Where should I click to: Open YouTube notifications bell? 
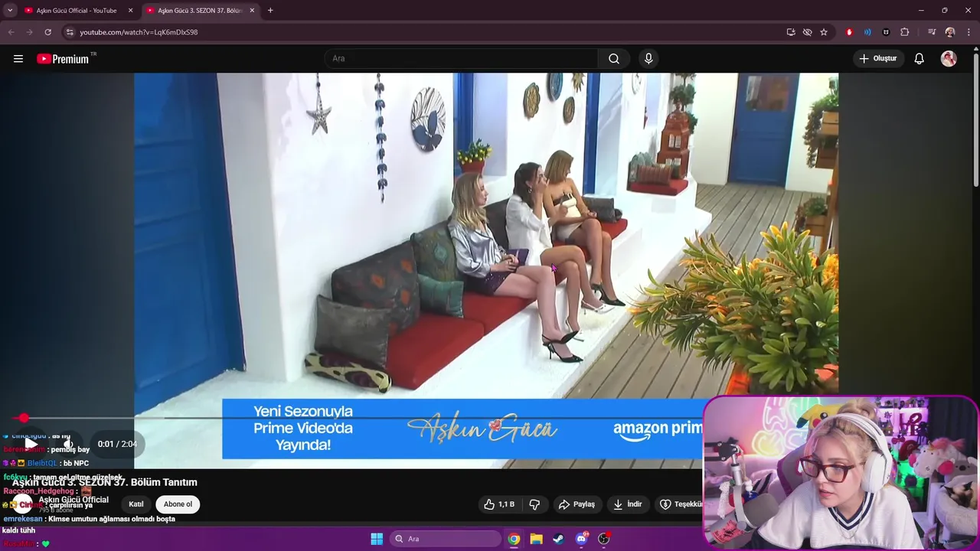[920, 59]
